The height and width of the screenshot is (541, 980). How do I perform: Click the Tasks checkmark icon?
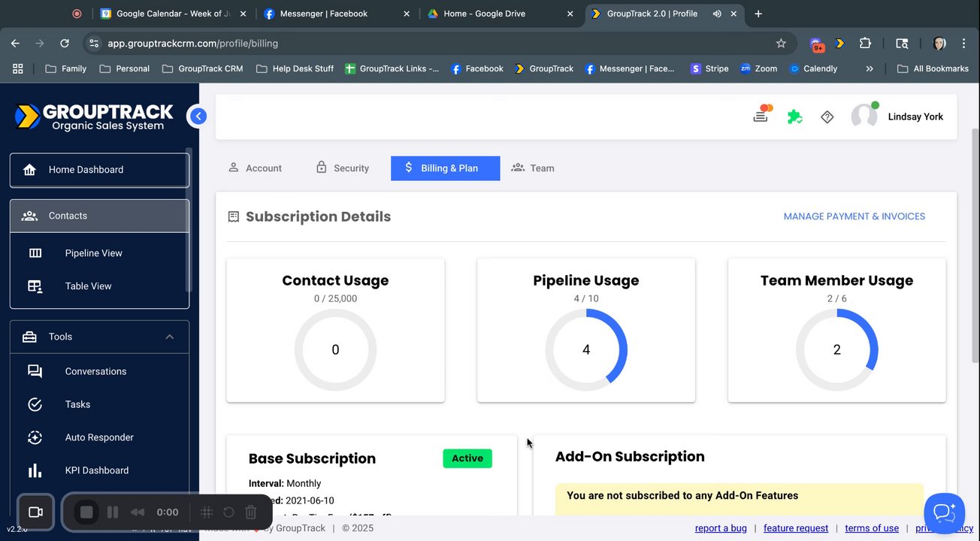(35, 404)
